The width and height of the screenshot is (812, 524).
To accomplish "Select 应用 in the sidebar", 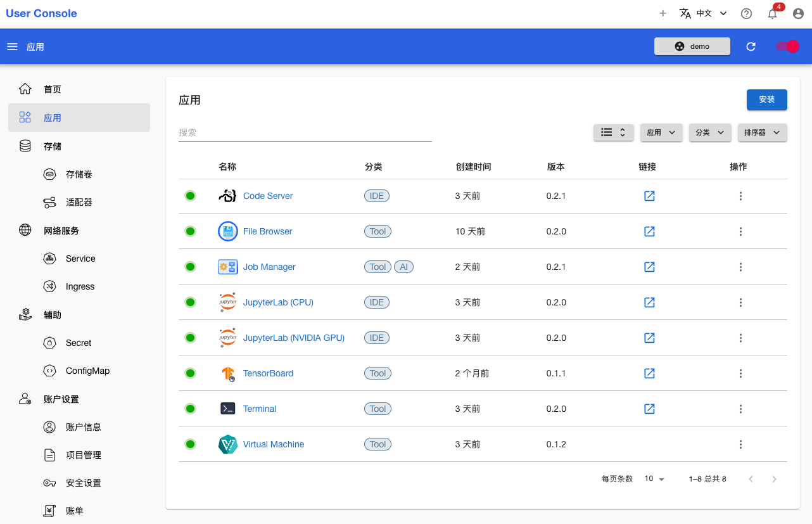I will coord(79,118).
